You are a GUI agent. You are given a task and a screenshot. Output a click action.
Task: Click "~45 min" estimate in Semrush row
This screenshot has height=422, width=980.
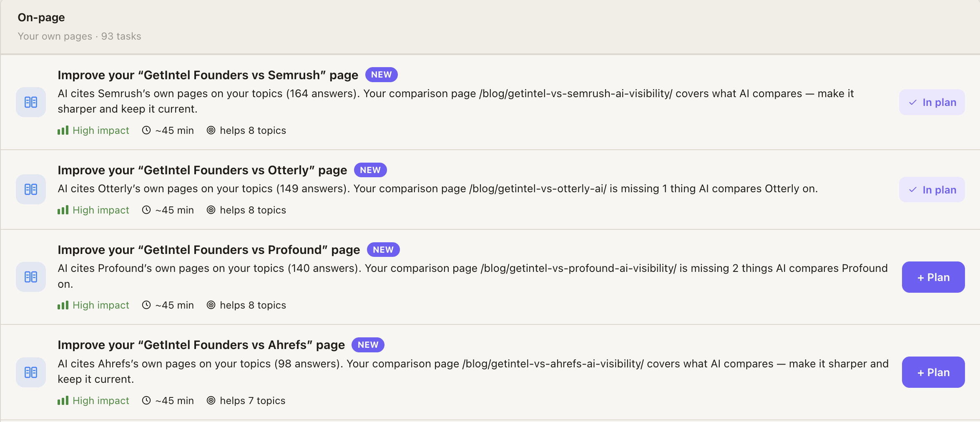(174, 131)
